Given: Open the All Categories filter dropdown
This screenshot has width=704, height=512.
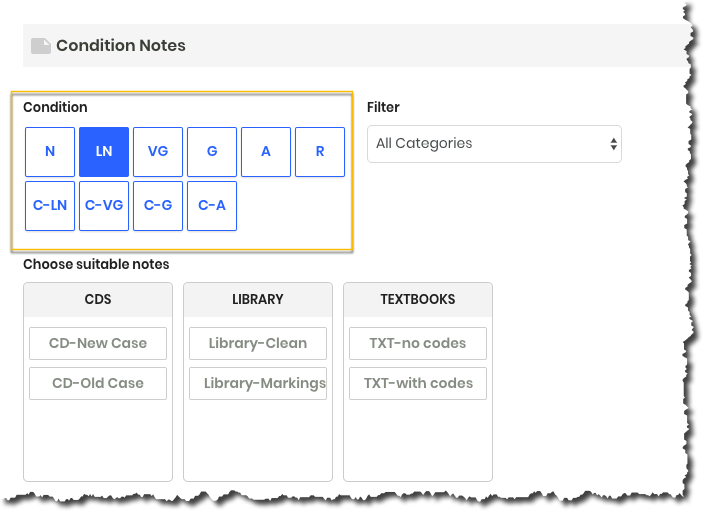Looking at the screenshot, I should point(494,144).
